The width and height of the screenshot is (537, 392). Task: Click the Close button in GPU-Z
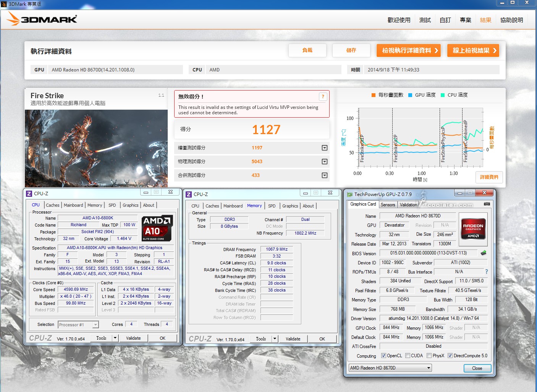click(x=477, y=368)
